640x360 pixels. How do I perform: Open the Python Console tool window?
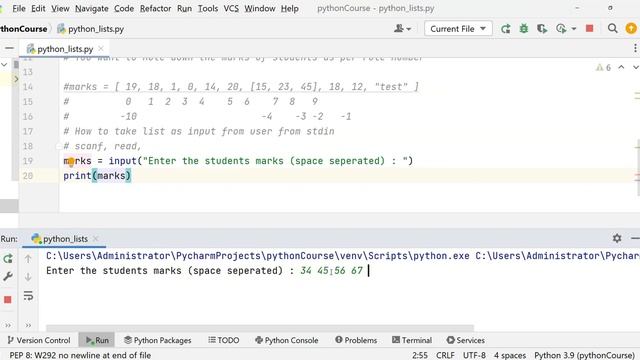pyautogui.click(x=286, y=340)
